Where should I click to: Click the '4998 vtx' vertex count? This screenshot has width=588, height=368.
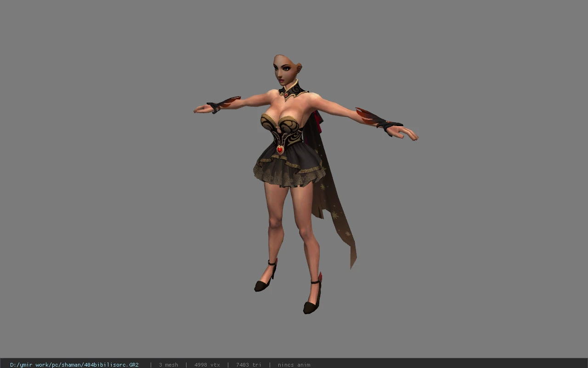coord(207,365)
